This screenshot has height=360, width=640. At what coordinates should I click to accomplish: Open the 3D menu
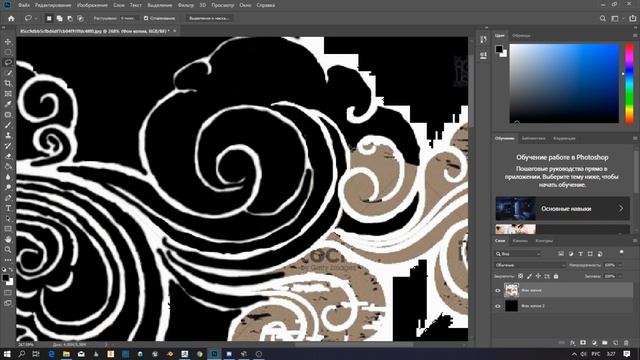coord(203,5)
